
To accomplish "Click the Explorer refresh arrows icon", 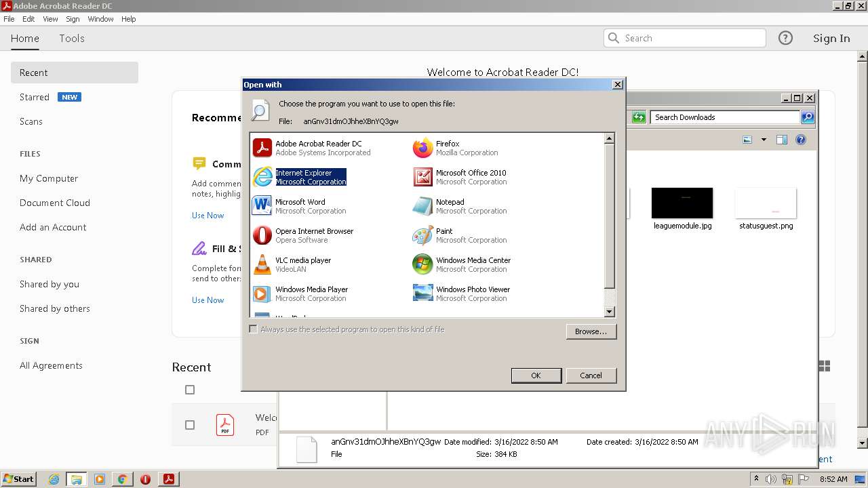I will 638,117.
